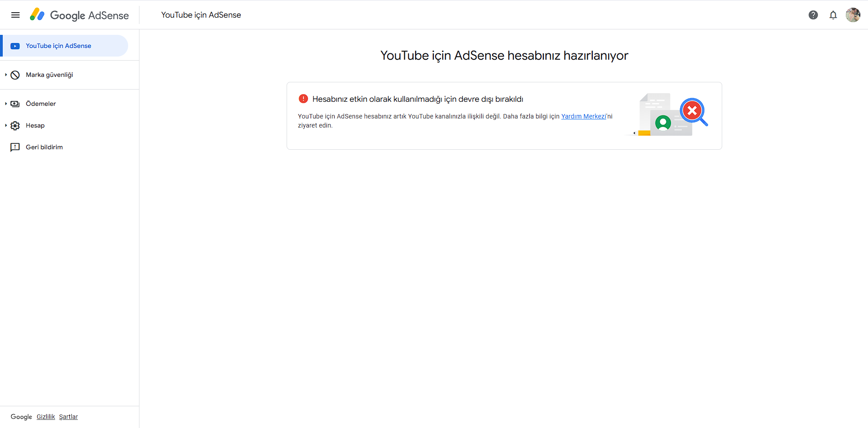The width and height of the screenshot is (868, 428).
Task: Open the account profile avatar
Action: pos(853,15)
